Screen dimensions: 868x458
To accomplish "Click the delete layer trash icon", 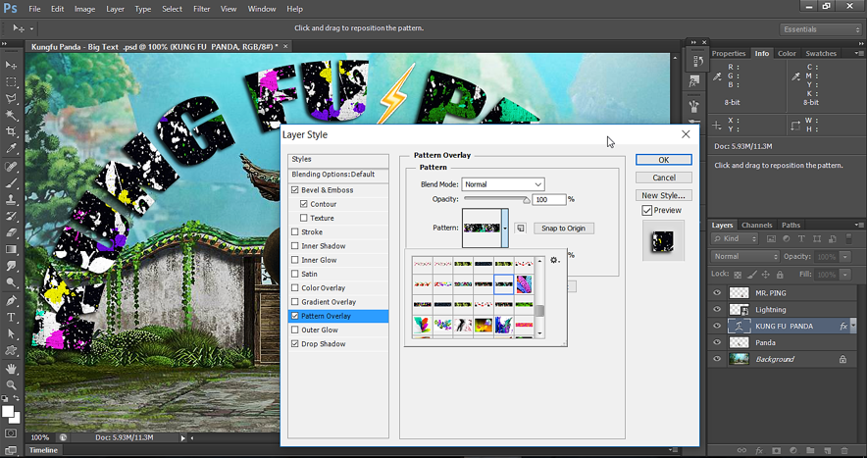I will [844, 451].
